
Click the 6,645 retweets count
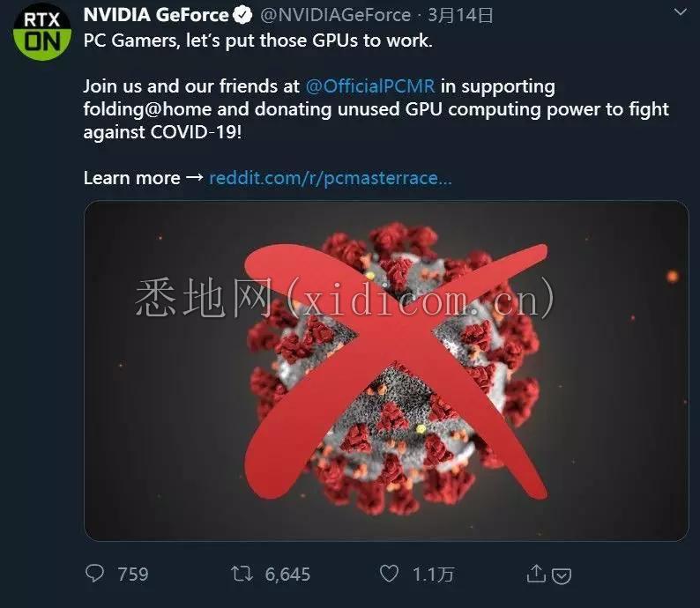(x=287, y=575)
